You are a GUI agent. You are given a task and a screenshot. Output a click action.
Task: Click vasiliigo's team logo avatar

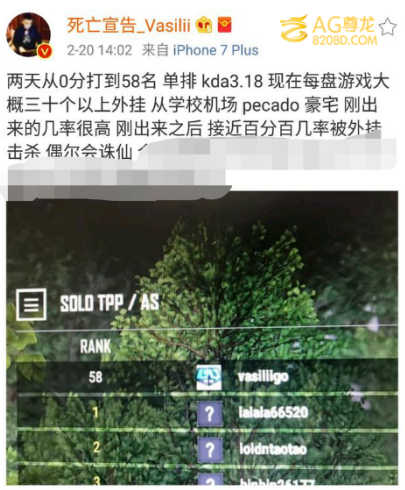pos(209,377)
